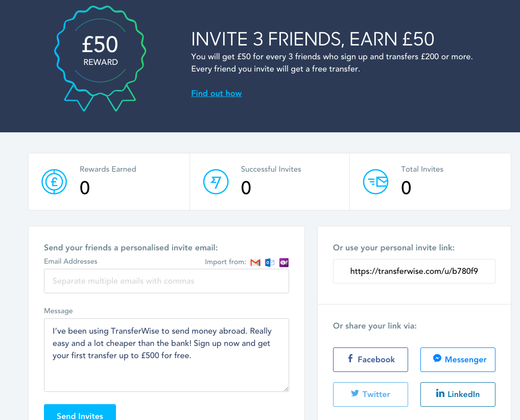The width and height of the screenshot is (520, 420).
Task: Click the Successful Invites count
Action: [246, 188]
